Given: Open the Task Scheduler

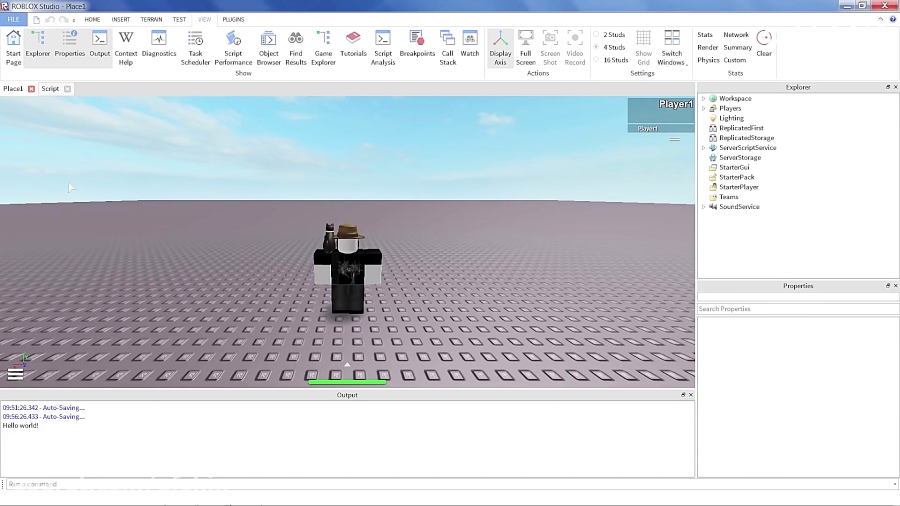Looking at the screenshot, I should coord(195,48).
